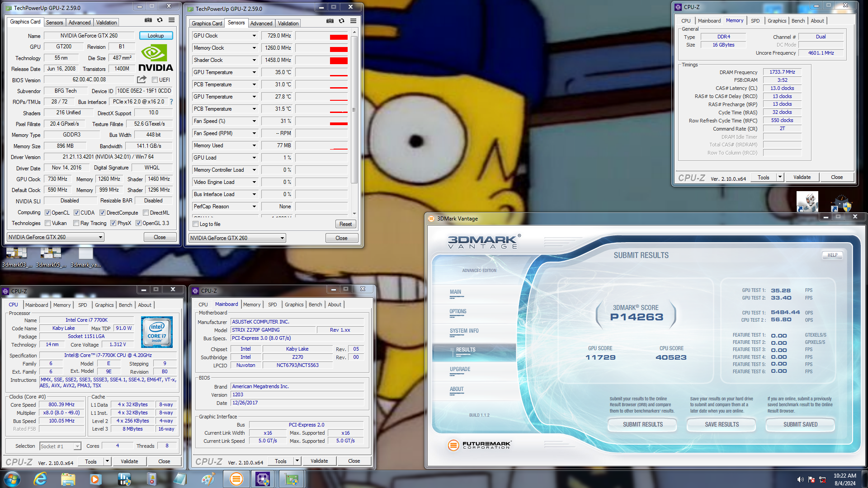Switch to 3DMark Vantage taskbar button
This screenshot has height=488, width=868.
pyautogui.click(x=236, y=479)
